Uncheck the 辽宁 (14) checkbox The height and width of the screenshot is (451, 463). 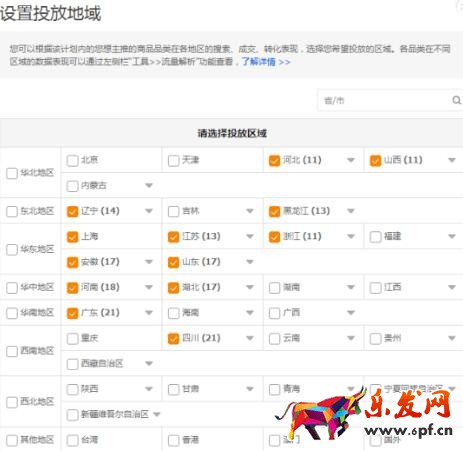72,211
